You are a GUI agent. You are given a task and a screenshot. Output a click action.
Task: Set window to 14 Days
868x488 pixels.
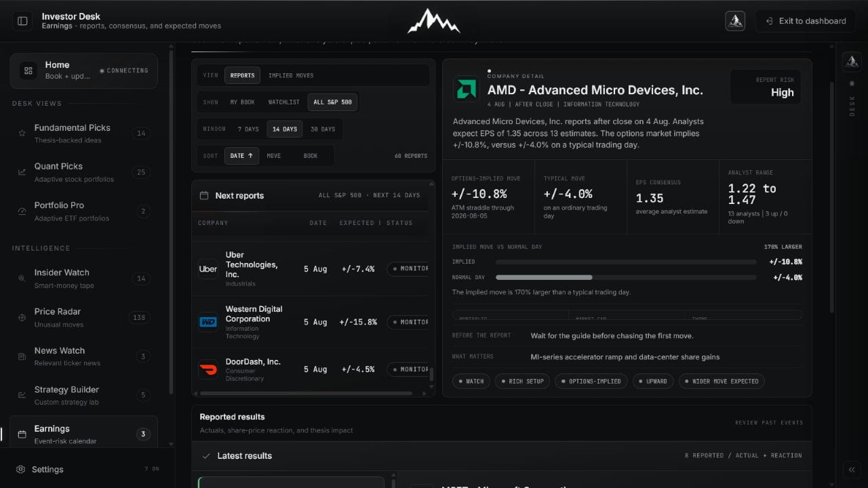[285, 129]
